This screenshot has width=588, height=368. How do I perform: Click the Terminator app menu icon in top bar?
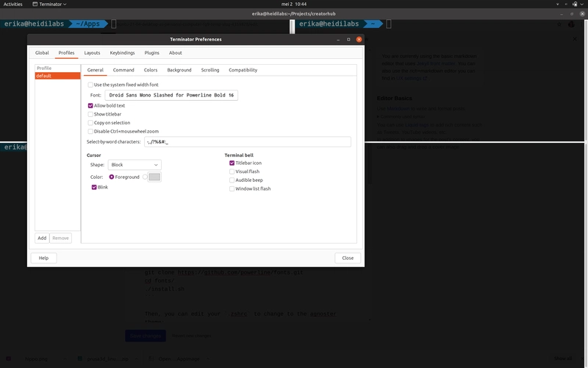(35, 4)
